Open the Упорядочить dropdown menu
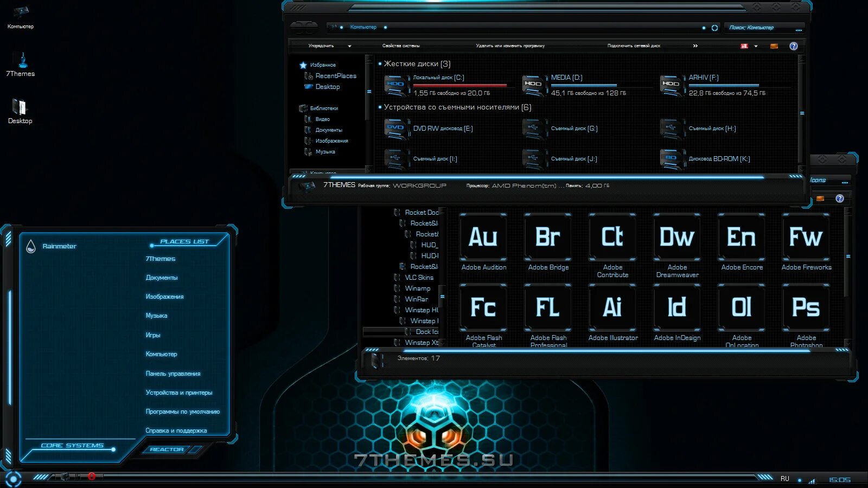The height and width of the screenshot is (488, 868). 329,46
